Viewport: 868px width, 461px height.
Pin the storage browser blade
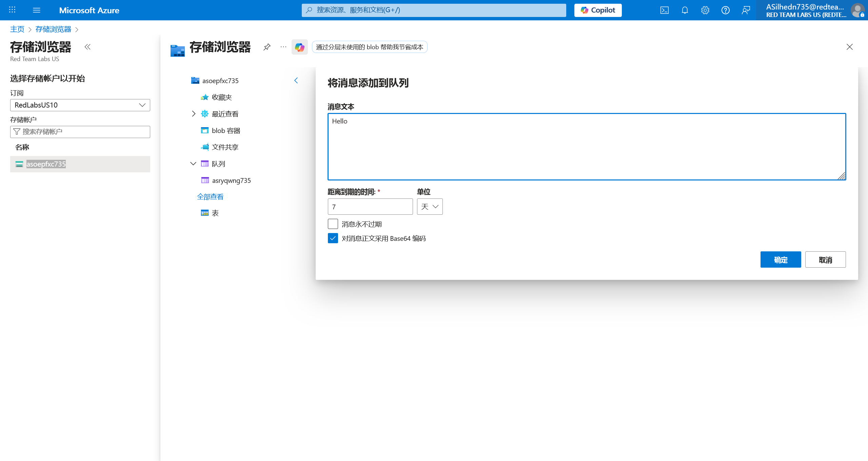[x=267, y=47]
